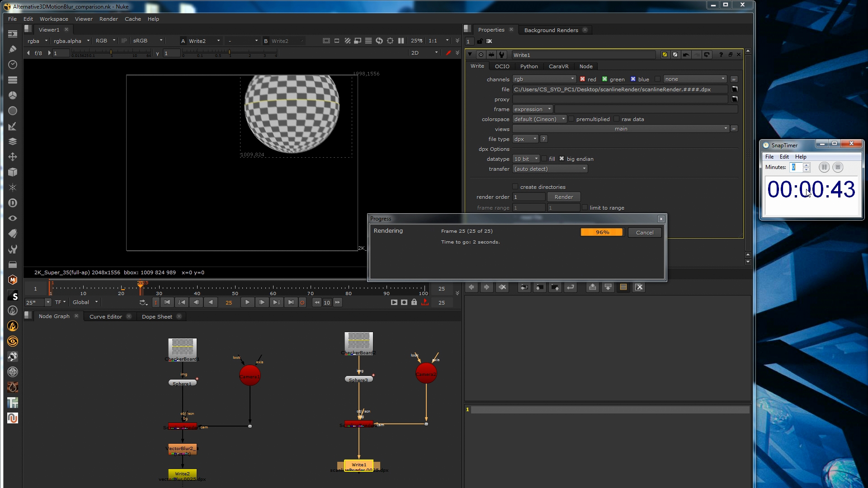Click the VectorBlur2 node
The height and width of the screenshot is (488, 868).
pyautogui.click(x=182, y=449)
